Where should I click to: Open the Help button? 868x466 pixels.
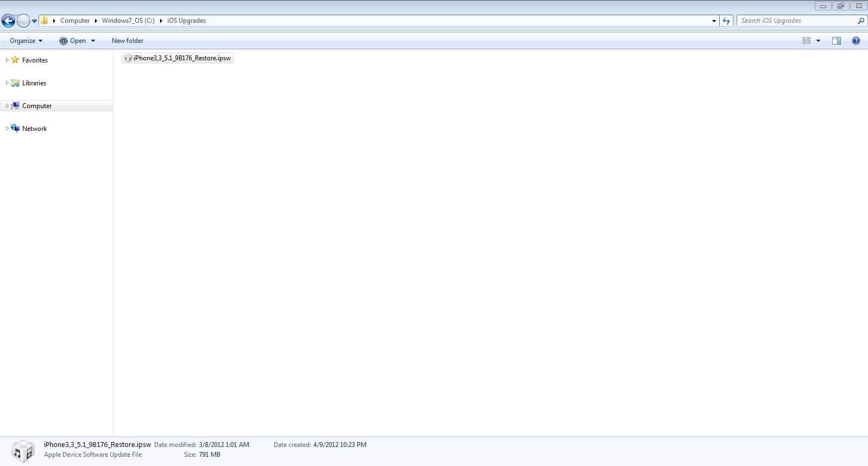pyautogui.click(x=856, y=41)
